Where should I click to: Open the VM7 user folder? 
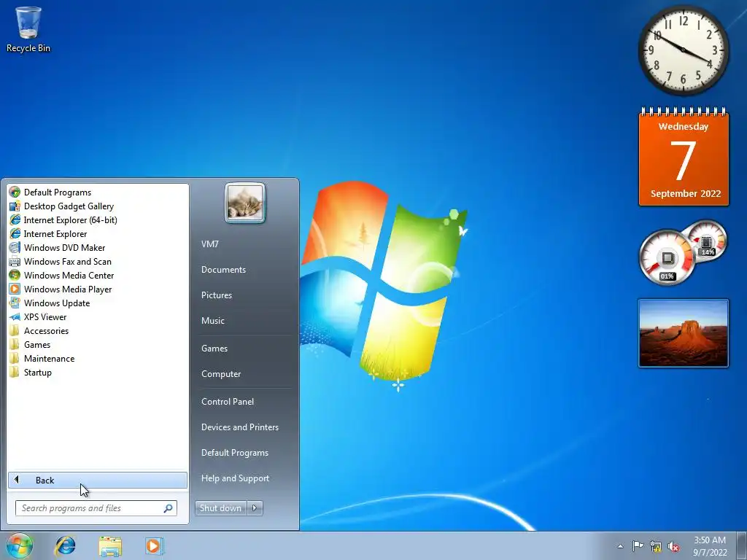coord(210,244)
